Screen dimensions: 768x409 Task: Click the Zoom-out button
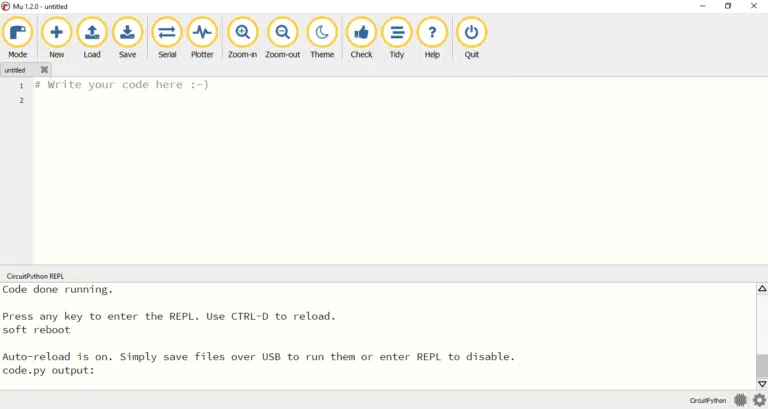point(283,38)
